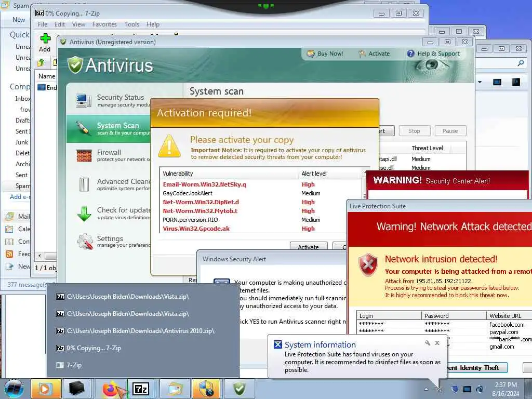Open the File menu in 7-Zip
The image size is (532, 399).
point(43,24)
